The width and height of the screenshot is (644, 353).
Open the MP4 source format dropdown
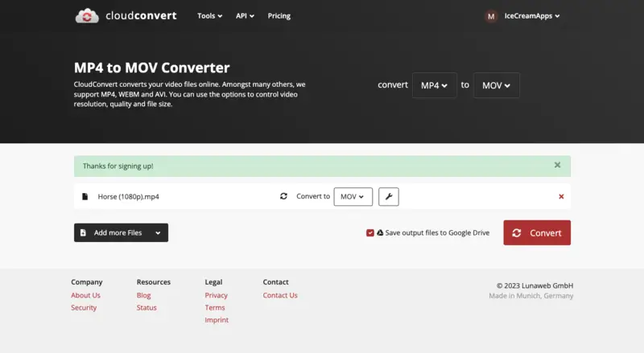click(434, 85)
